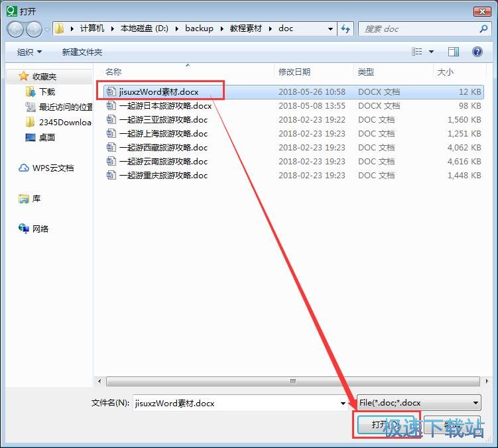498x448 pixels.
Task: Click the folder icon in address bar
Action: 59,29
